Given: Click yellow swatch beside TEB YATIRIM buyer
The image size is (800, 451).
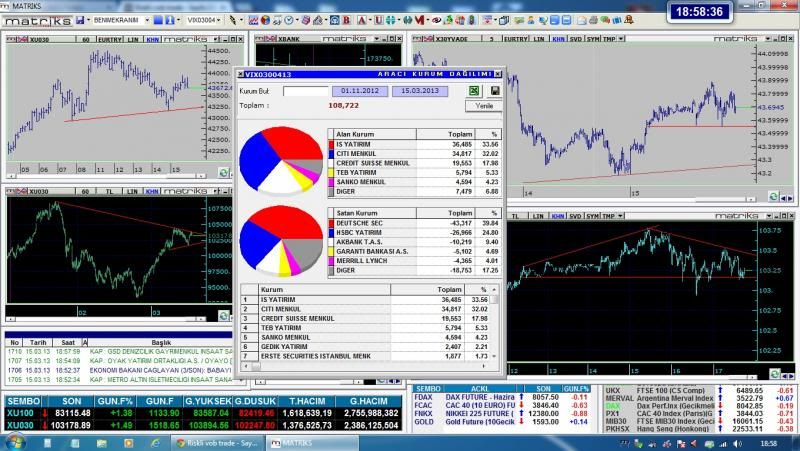Looking at the screenshot, I should point(332,172).
